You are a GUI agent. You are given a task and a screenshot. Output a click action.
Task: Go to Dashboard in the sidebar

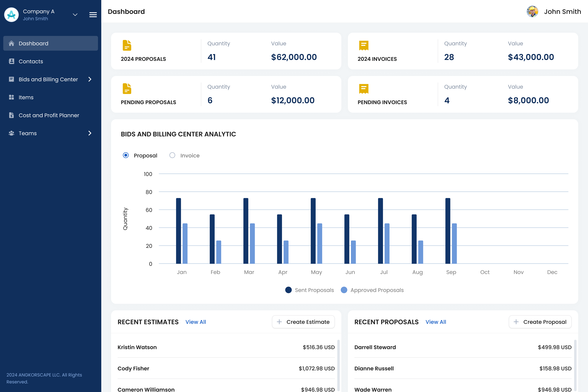click(51, 43)
